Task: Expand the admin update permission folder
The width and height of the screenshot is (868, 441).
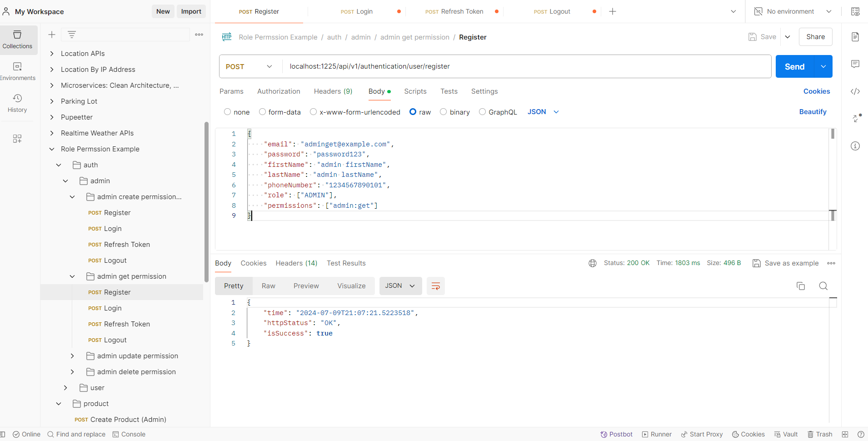Action: coord(72,356)
